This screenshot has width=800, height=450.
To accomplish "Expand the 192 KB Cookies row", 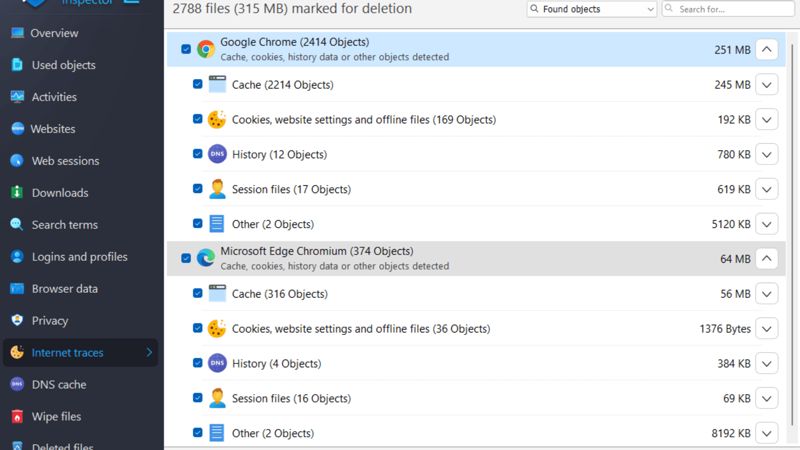I will 766,119.
